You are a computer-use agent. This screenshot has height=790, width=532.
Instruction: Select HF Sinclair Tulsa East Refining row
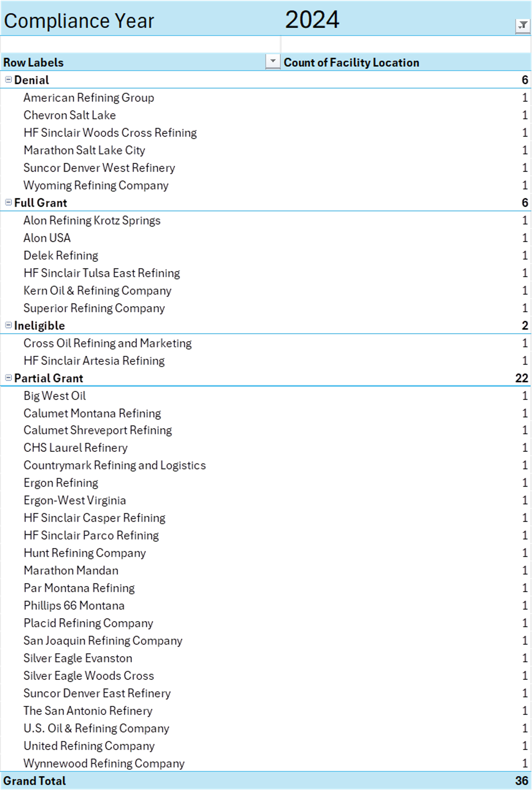coord(266,273)
